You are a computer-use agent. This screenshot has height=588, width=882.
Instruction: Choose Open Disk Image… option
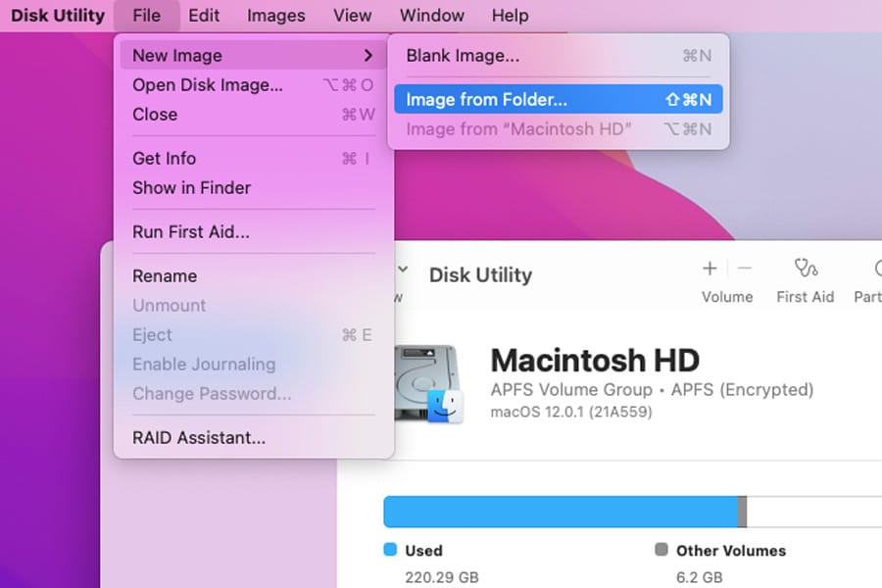(253, 85)
